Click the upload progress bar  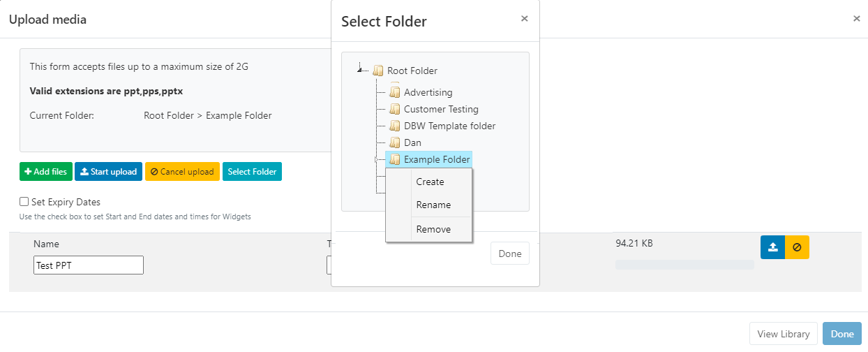pyautogui.click(x=684, y=265)
